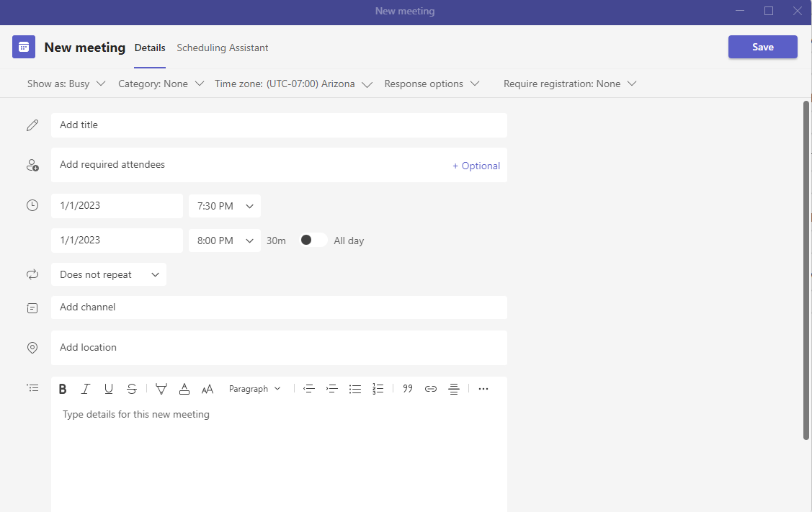Open the font size tool
The height and width of the screenshot is (512, 812).
coord(208,389)
